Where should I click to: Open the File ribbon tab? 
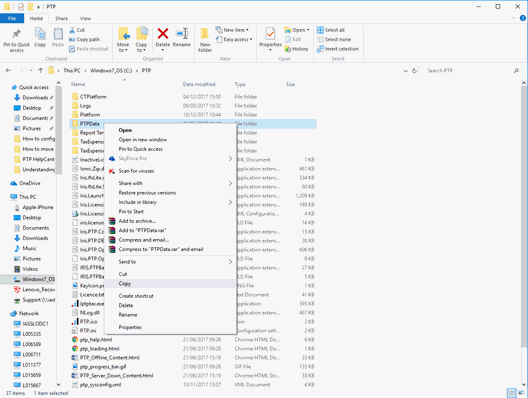(x=12, y=18)
